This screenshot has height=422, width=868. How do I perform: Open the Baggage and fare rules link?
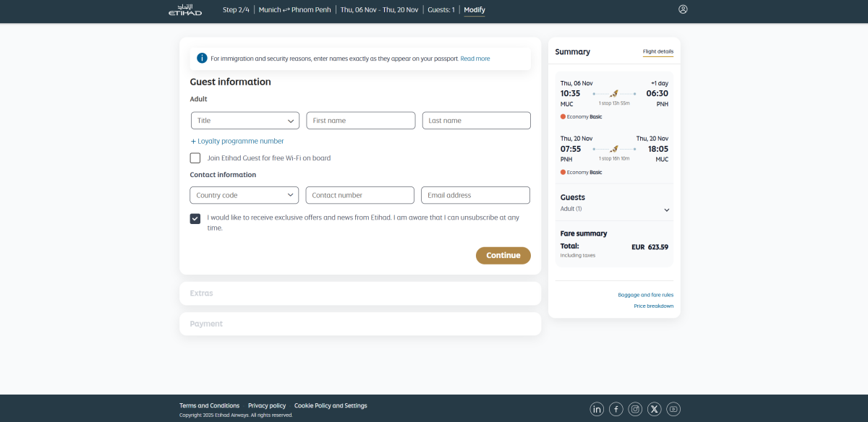(645, 295)
